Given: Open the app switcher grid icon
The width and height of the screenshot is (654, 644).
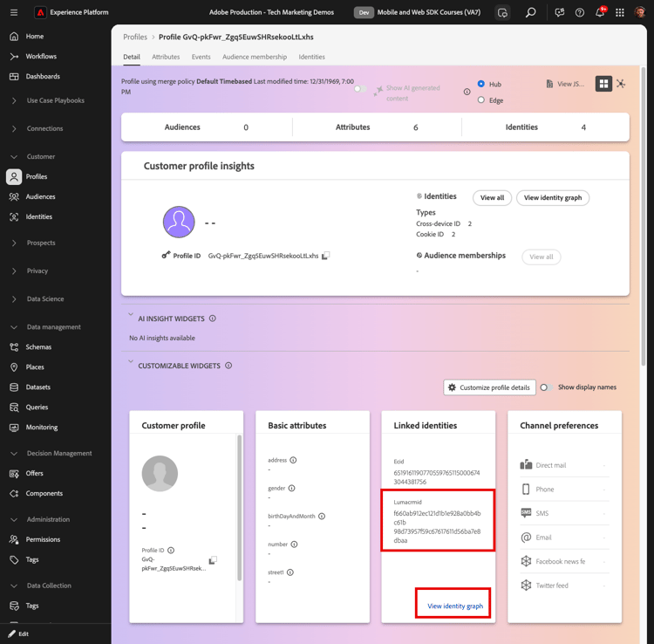Looking at the screenshot, I should 620,12.
